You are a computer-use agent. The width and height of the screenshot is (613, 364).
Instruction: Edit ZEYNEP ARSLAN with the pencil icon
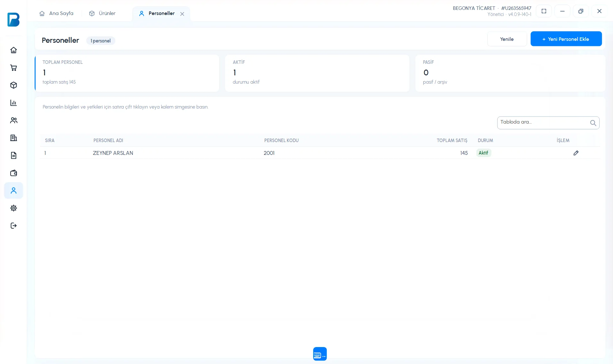(x=576, y=153)
